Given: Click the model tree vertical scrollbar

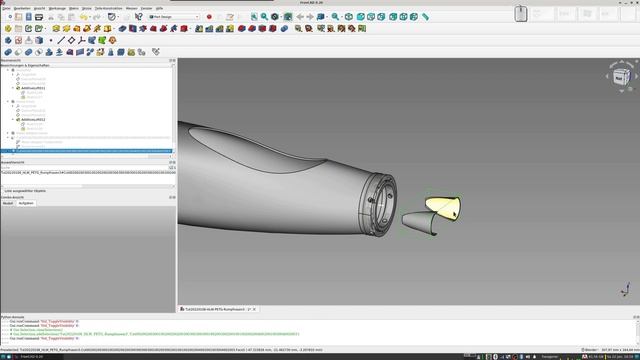Looking at the screenshot, I should 174,110.
